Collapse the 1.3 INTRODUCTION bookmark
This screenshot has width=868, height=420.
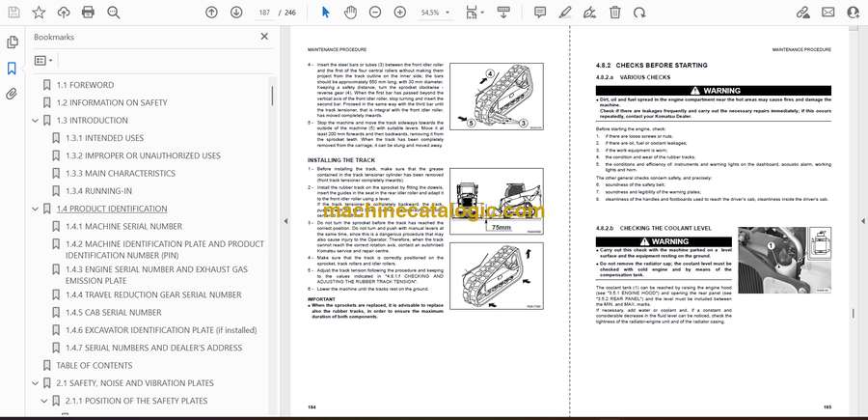36,121
